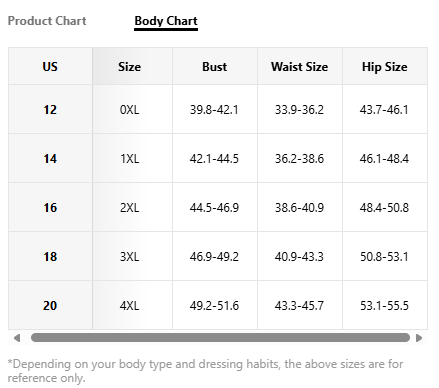Select the 1XL size cell
The image size is (439, 388).
pyautogui.click(x=132, y=158)
